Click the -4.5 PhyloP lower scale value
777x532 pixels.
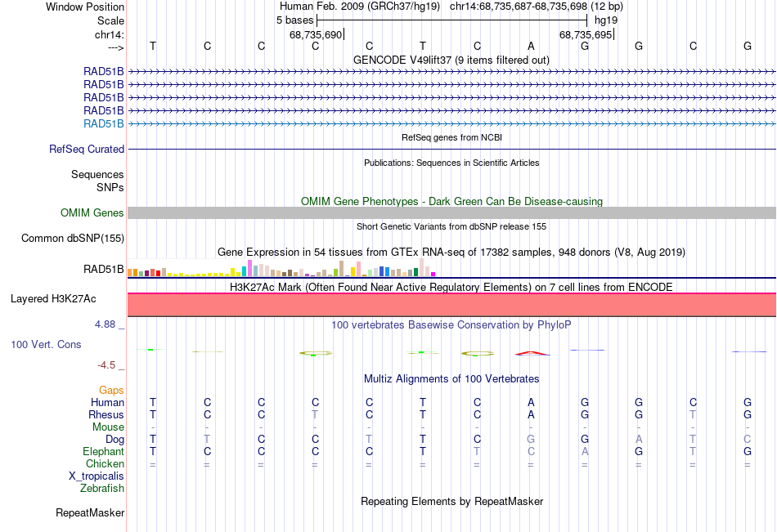[x=106, y=365]
